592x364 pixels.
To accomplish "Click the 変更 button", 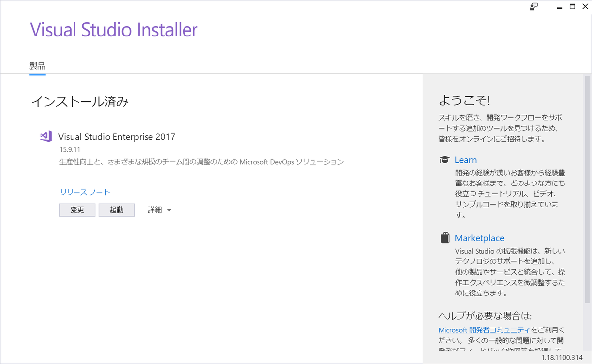I will click(77, 210).
